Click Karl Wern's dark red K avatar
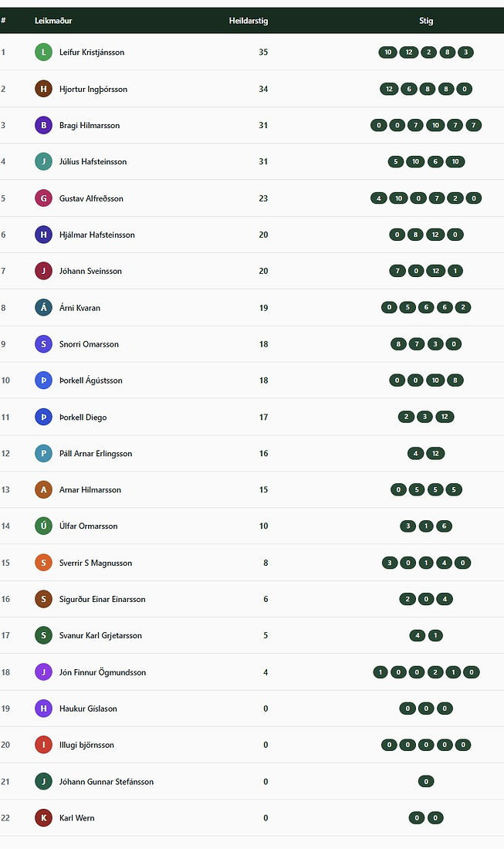The image size is (504, 849). coord(44,817)
